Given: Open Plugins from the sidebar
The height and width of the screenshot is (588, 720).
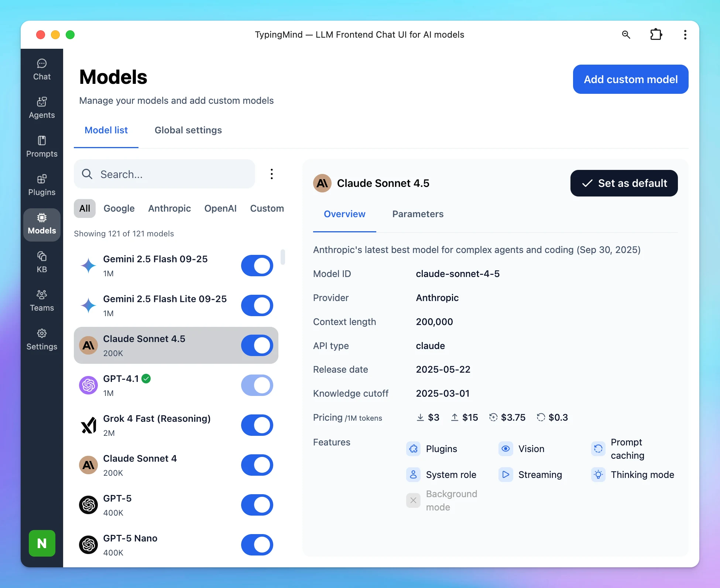Looking at the screenshot, I should pos(42,185).
